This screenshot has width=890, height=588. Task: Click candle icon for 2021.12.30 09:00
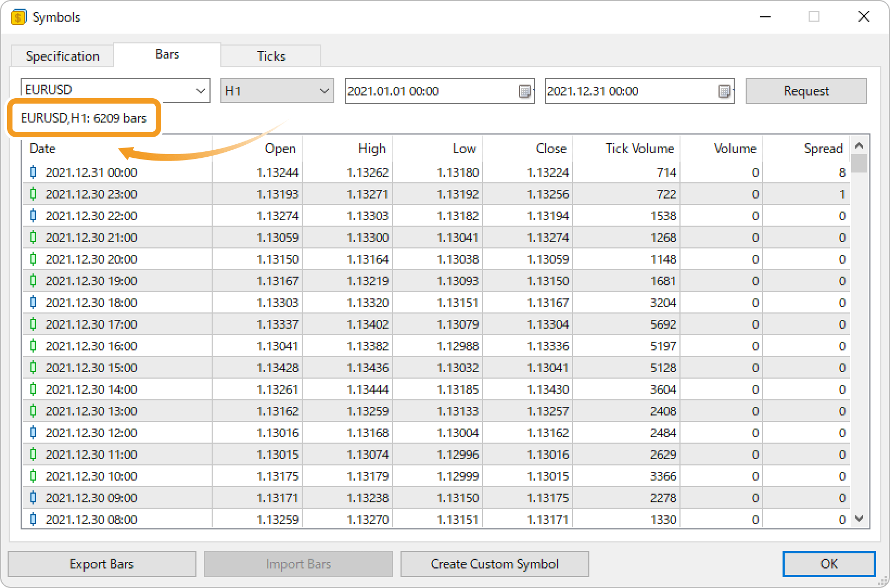pyautogui.click(x=33, y=498)
